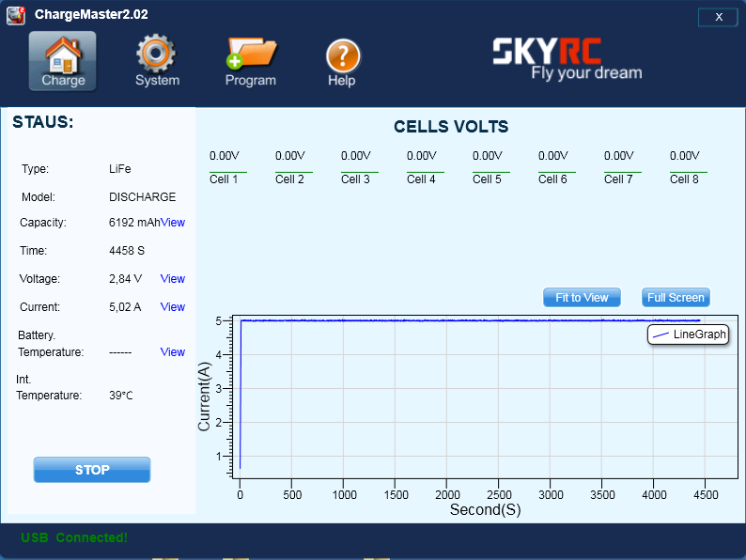Screen dimensions: 746x560
Task: View the Capacity graph
Action: (x=173, y=223)
